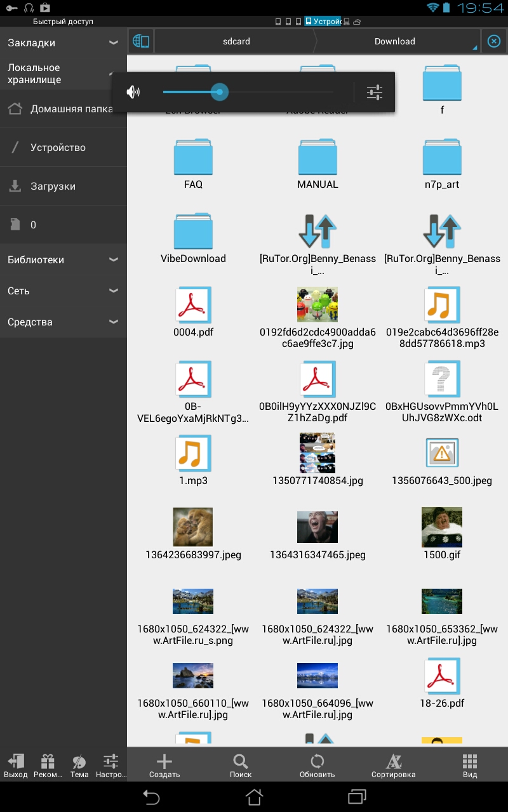Tap the speaker volume icon
This screenshot has height=812, width=508.
[x=133, y=93]
